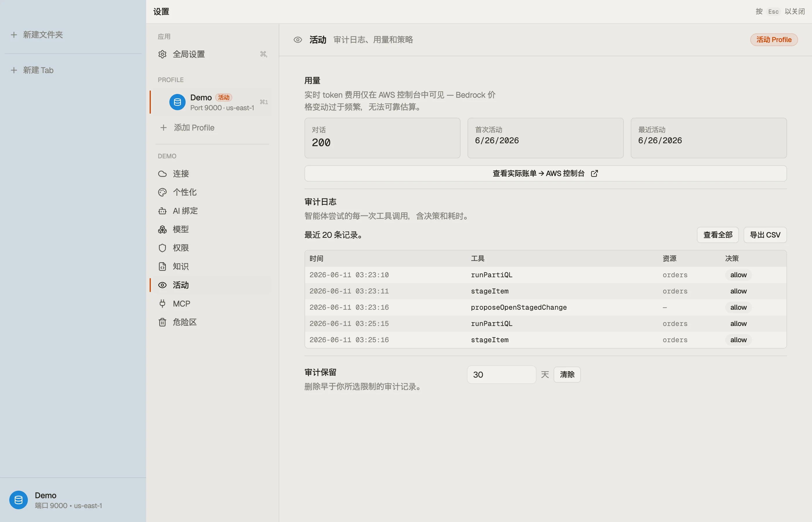Screen dimensions: 812x522
Task: Click the 查看全部 button
Action: pos(717,235)
